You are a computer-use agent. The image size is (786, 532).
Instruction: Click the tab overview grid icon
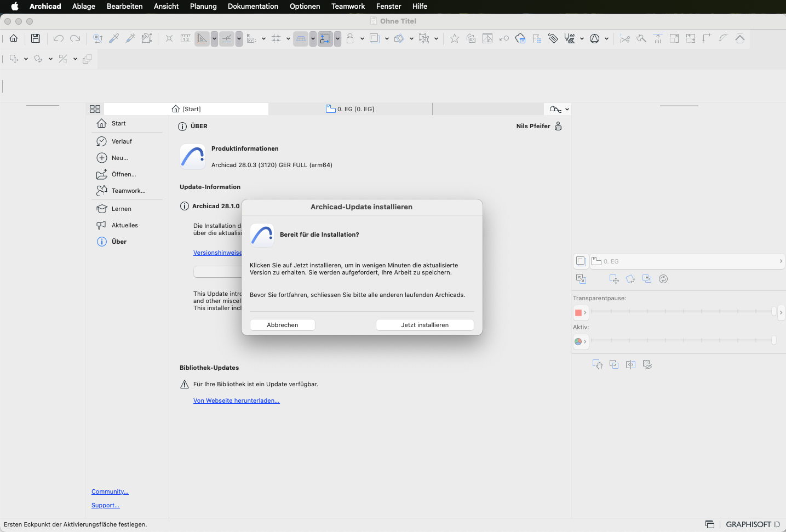pyautogui.click(x=95, y=109)
